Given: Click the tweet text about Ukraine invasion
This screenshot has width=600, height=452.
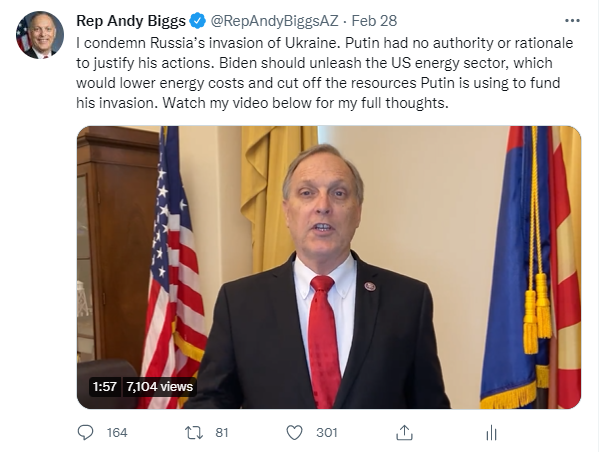Looking at the screenshot, I should point(324,73).
